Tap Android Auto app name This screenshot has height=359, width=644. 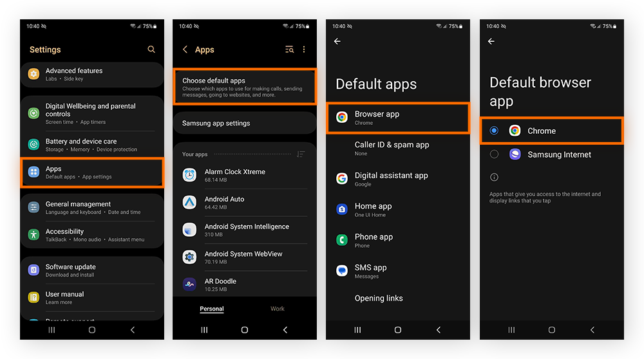tap(224, 199)
